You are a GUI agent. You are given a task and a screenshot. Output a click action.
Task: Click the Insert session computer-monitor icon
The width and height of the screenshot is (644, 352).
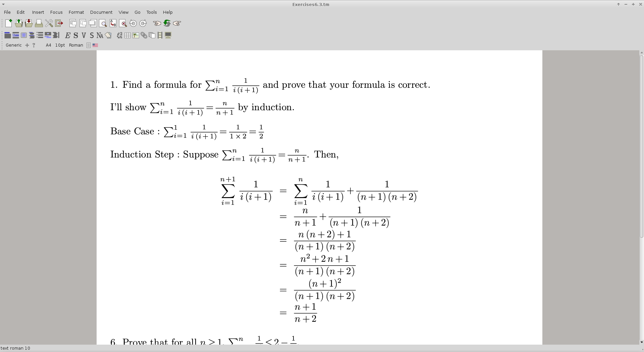tap(168, 35)
